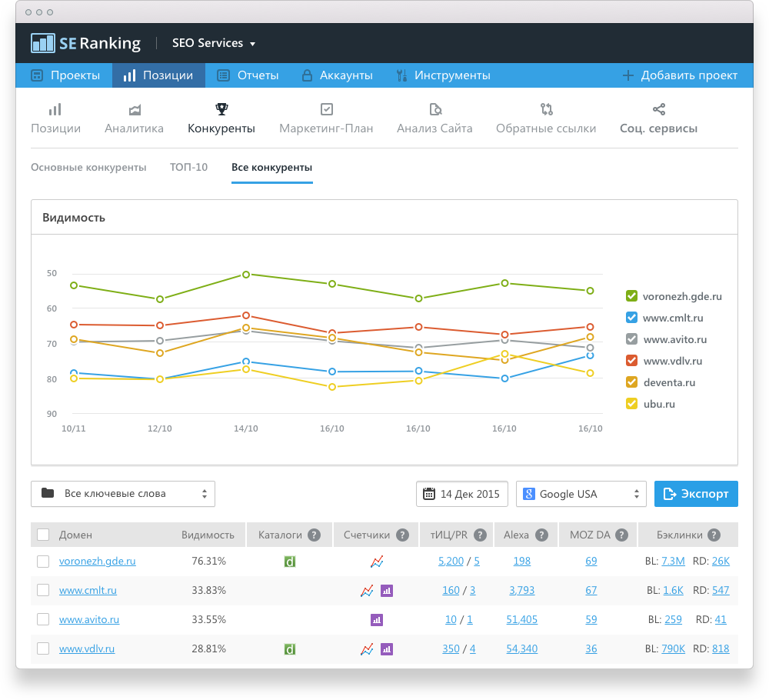The height and width of the screenshot is (700, 769).
Task: Expand the SEO Services project dropdown
Action: coord(213,43)
